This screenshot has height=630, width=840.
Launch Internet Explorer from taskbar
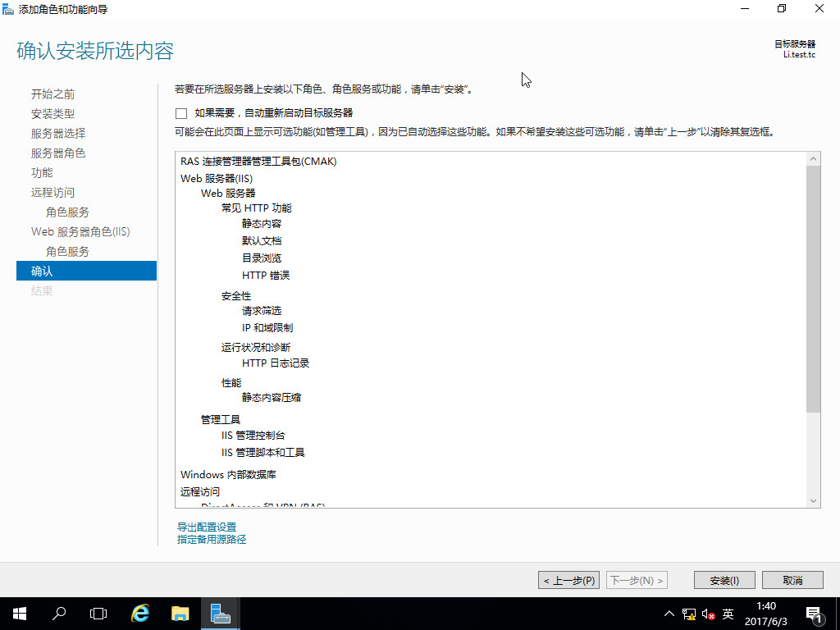(x=140, y=614)
